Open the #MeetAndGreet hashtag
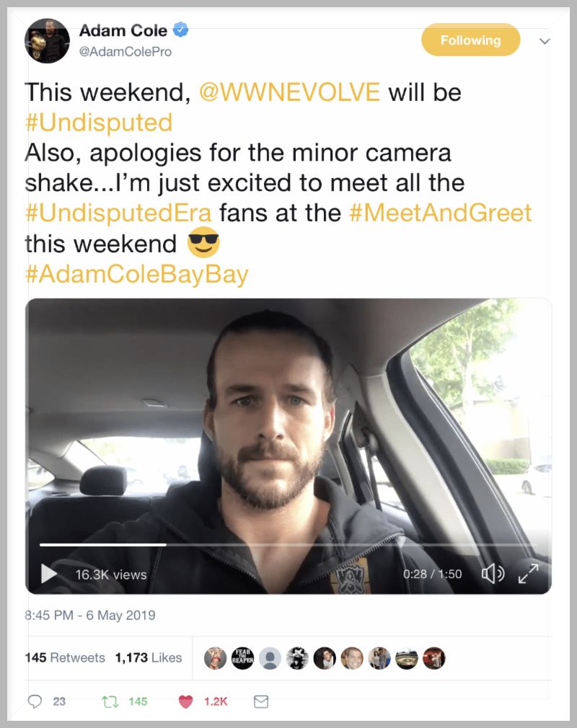This screenshot has width=577, height=728. 440,213
